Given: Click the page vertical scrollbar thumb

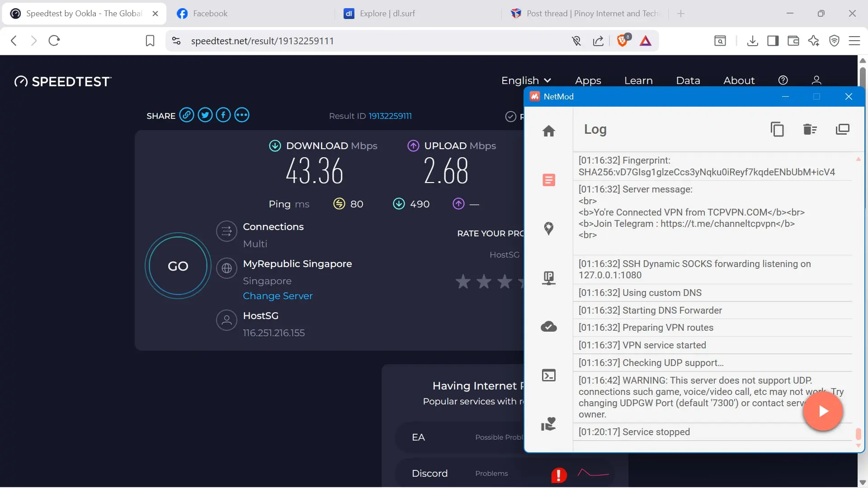Looking at the screenshot, I should click(x=863, y=78).
